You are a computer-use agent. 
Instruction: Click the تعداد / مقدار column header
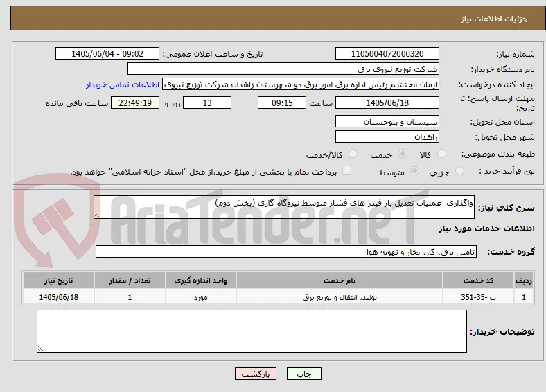(x=130, y=280)
